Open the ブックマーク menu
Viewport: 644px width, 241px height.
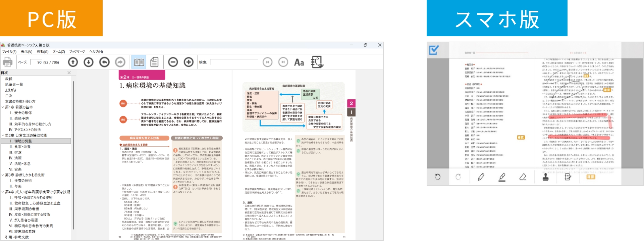(x=77, y=52)
